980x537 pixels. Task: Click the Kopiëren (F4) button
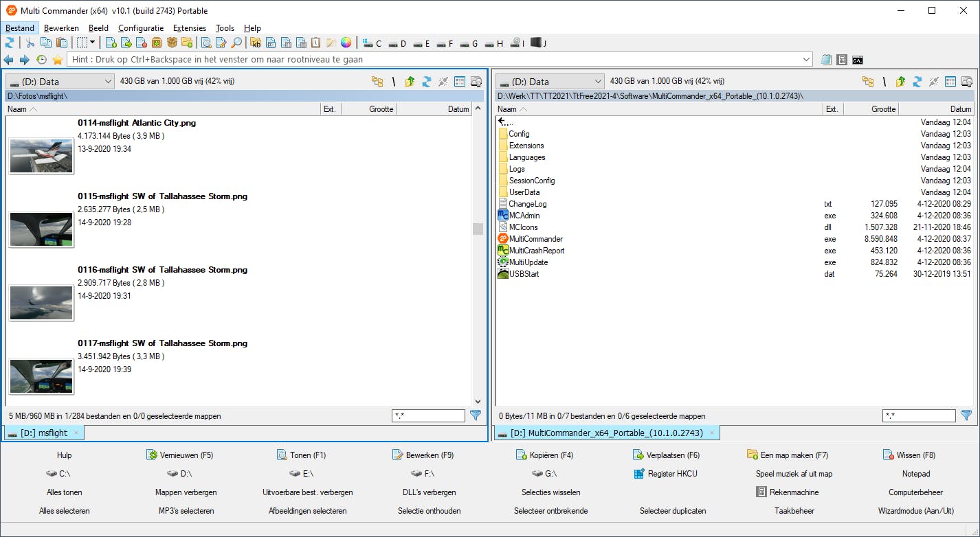pyautogui.click(x=544, y=455)
